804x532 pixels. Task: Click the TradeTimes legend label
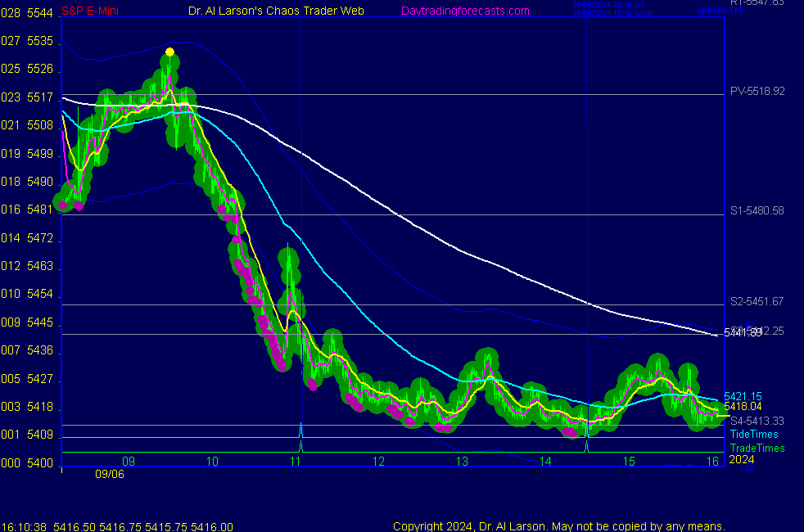tap(757, 448)
